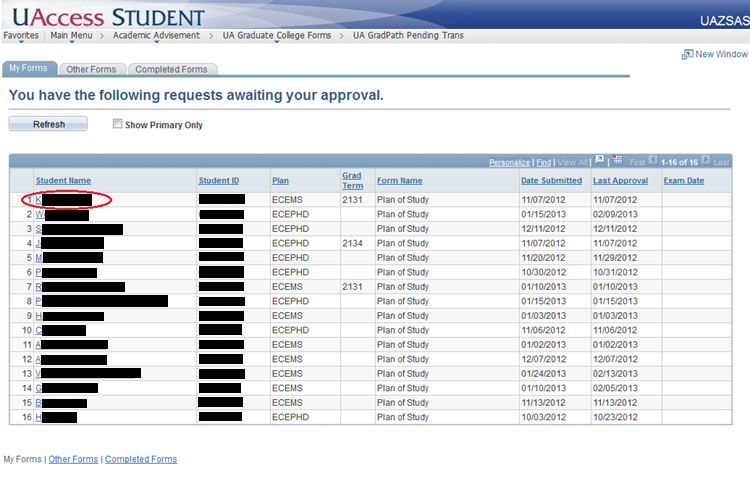Screen dimensions: 750x504
Task: Sort by Last Approval column header
Action: pyautogui.click(x=620, y=181)
